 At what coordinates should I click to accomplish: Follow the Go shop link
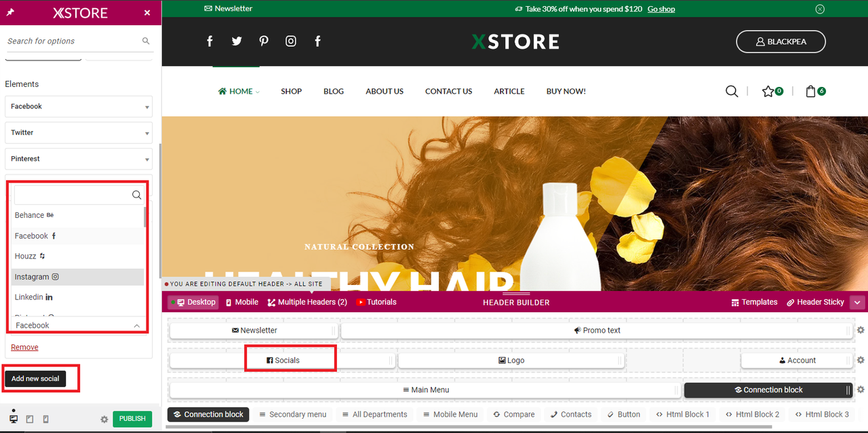point(661,9)
